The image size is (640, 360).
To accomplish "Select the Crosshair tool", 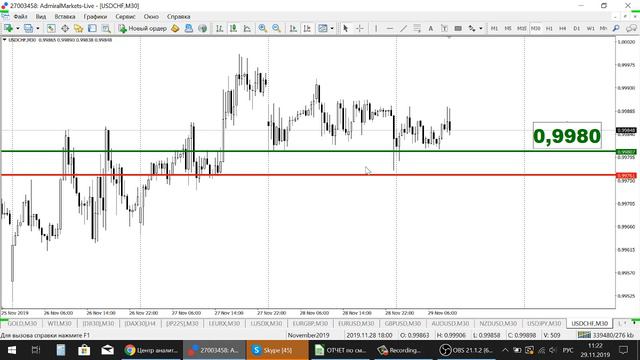I will click(360, 28).
